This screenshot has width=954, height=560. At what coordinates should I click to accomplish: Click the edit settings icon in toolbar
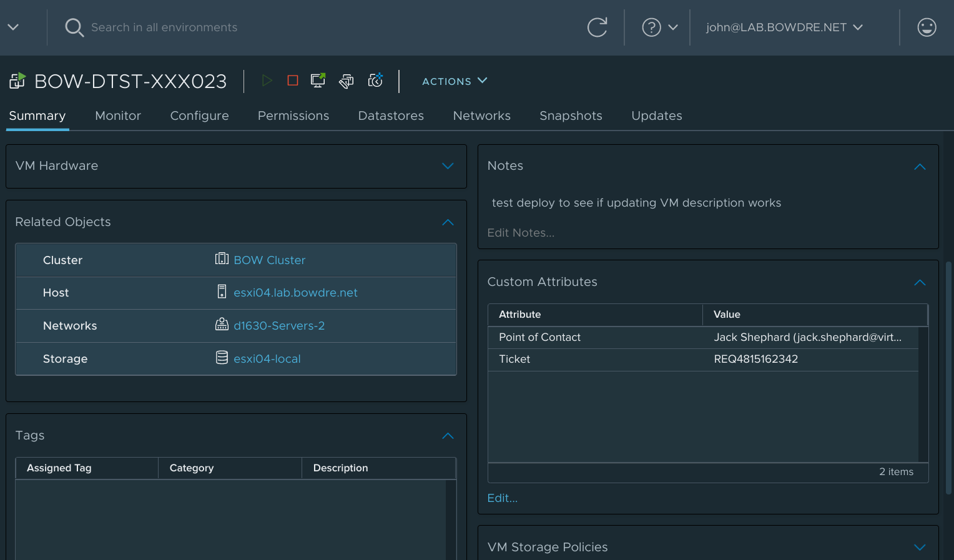point(347,81)
